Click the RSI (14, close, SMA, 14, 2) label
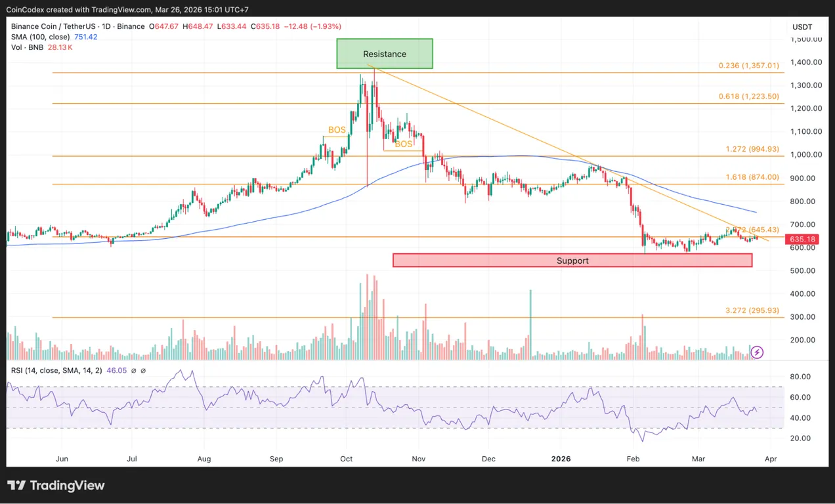835x504 pixels. [56, 371]
